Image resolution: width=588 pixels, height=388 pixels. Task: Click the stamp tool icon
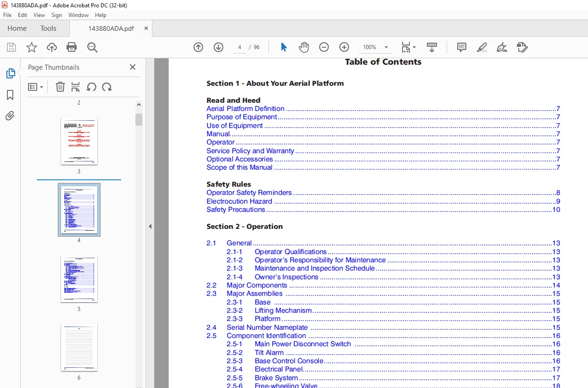tap(522, 47)
